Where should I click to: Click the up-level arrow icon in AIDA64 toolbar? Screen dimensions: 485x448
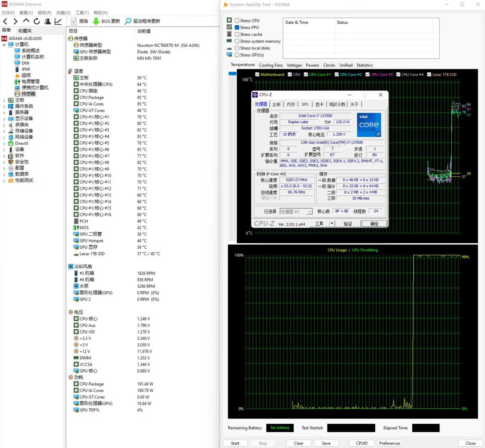click(26, 21)
